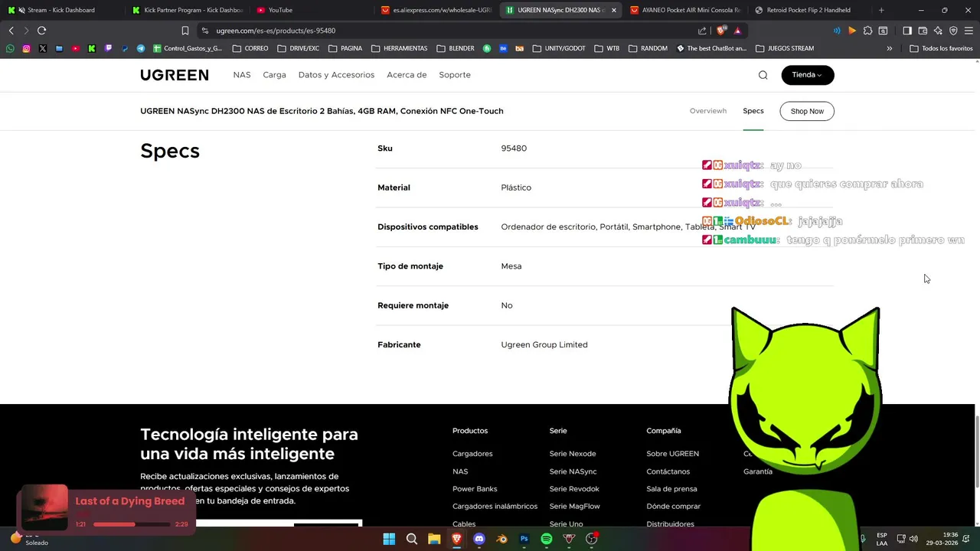The height and width of the screenshot is (551, 980).
Task: Open the BLENDER bookmark folder
Action: (456, 48)
